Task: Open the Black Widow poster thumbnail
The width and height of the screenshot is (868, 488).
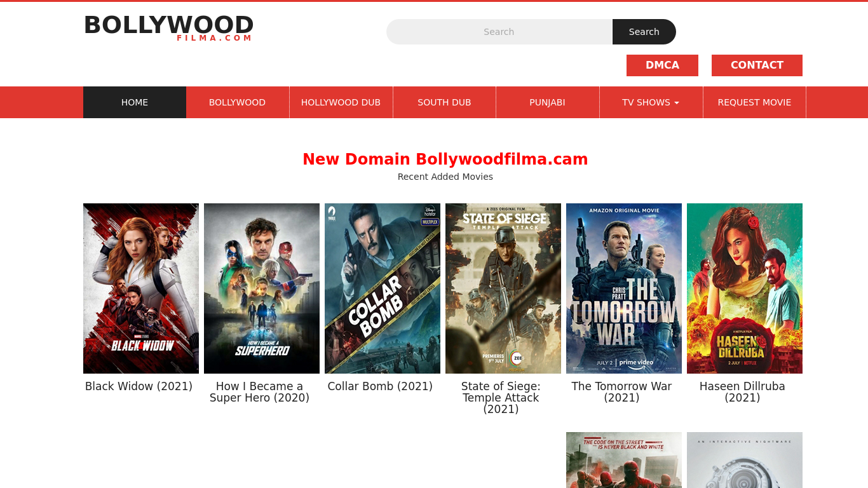Action: (141, 288)
